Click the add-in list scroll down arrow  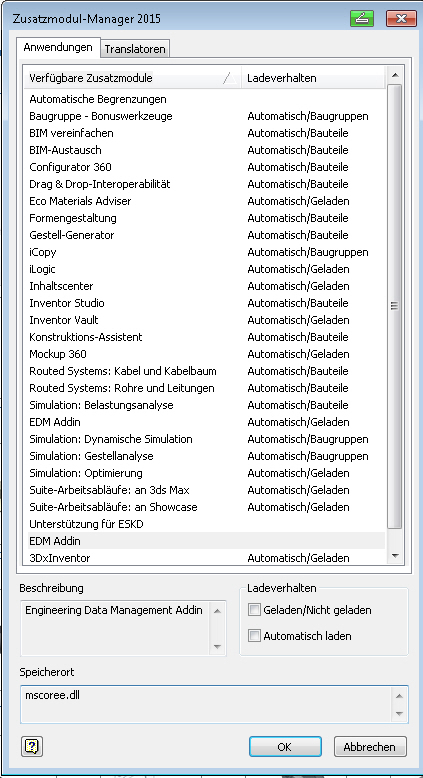click(x=395, y=556)
